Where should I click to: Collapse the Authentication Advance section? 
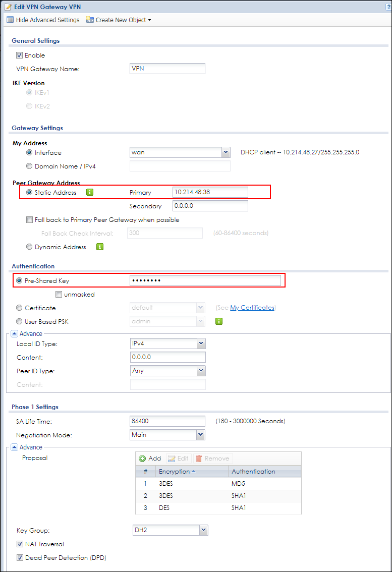coord(14,333)
